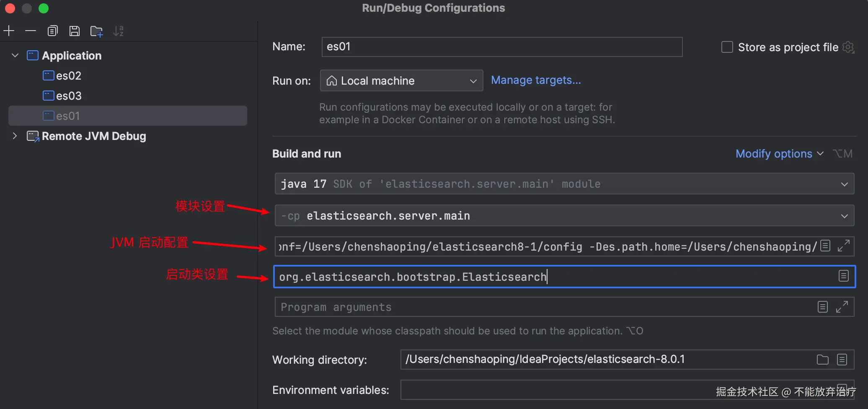Click the Save Configuration icon
Image resolution: width=868 pixels, height=409 pixels.
[x=75, y=31]
